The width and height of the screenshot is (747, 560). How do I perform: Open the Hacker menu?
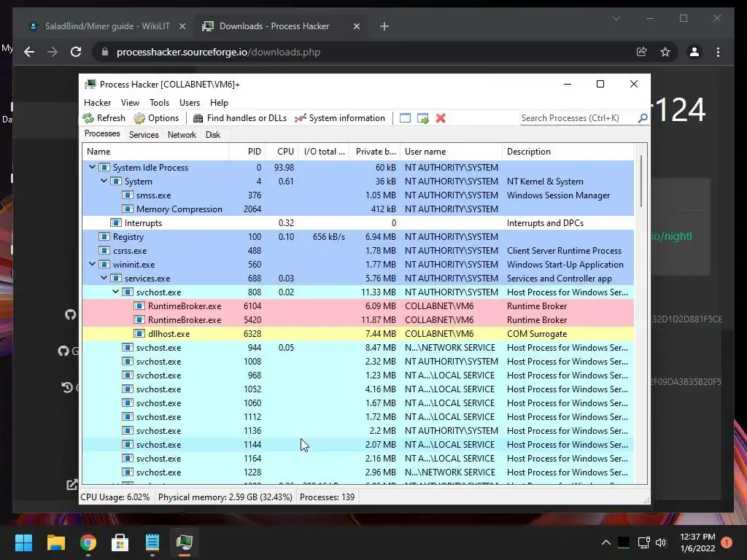(x=97, y=103)
